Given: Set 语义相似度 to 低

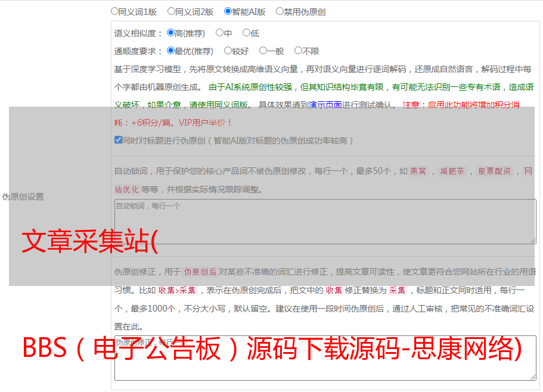Looking at the screenshot, I should (246, 33).
